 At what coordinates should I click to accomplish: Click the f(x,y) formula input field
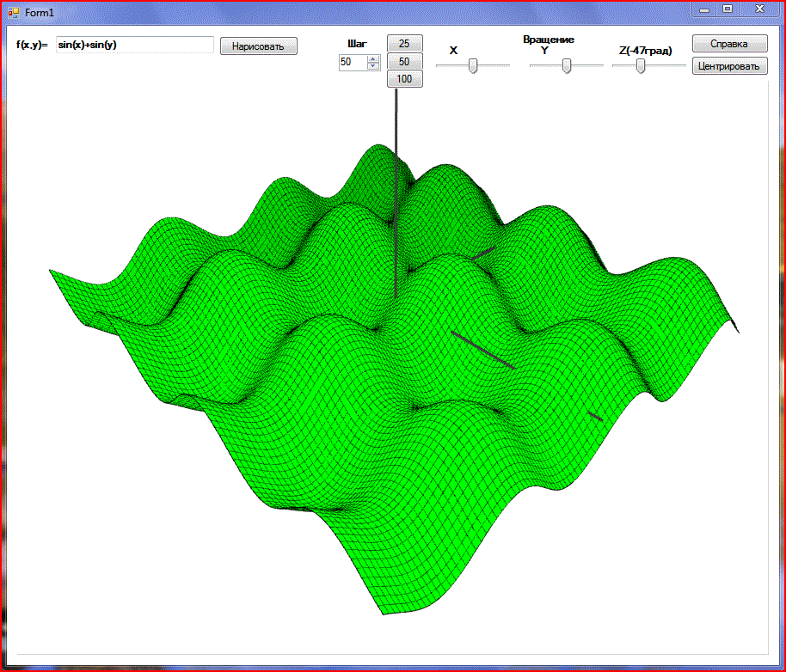click(134, 45)
